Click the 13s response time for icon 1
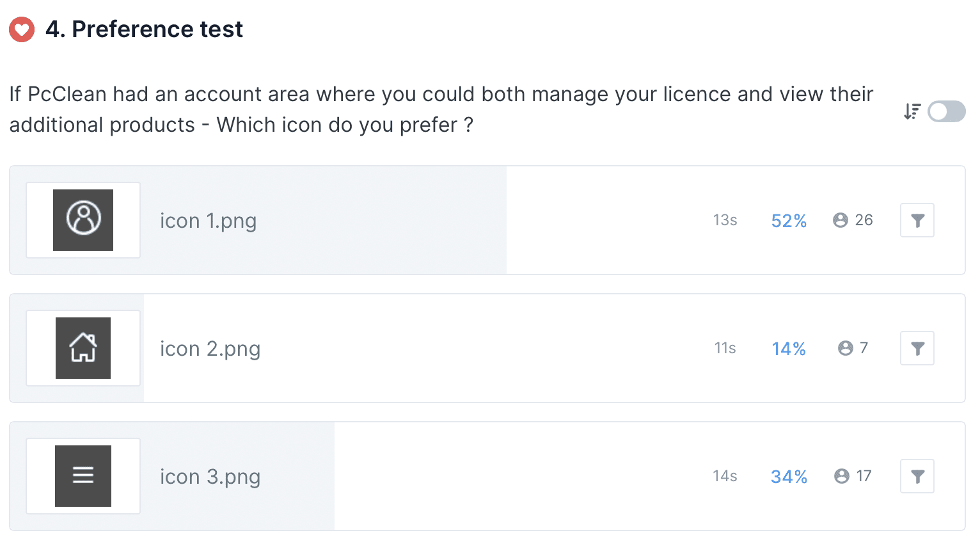The image size is (980, 558). coord(725,220)
